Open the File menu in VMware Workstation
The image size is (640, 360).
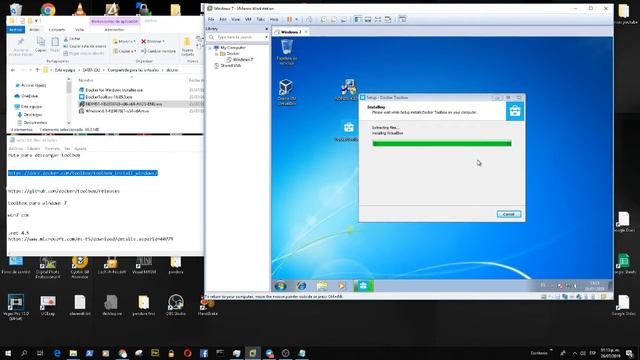(x=211, y=19)
